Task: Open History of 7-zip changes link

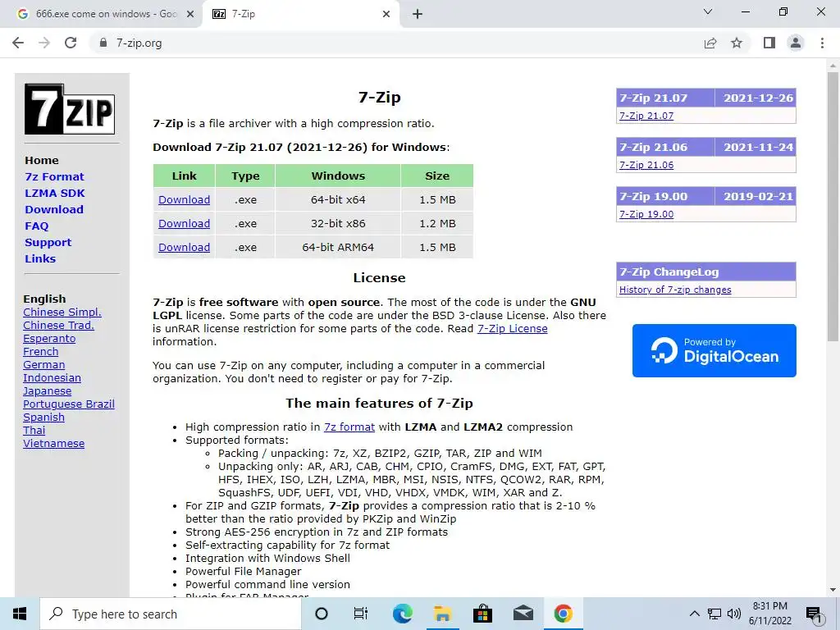Action: 675,290
